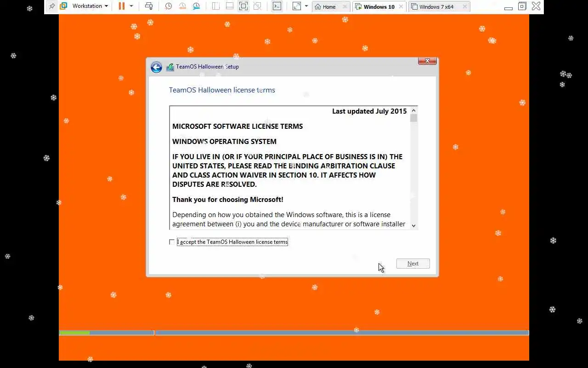Close the Windows 10 tab

tap(401, 7)
